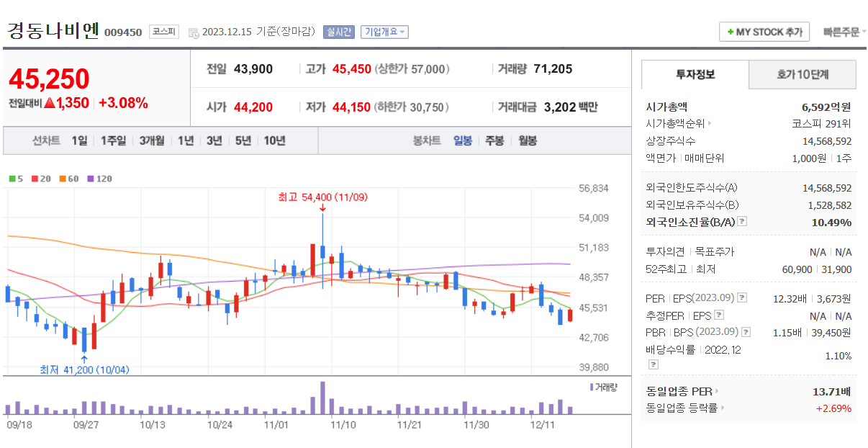Click the 거래량 71,205 value
This screenshot has height=448, width=868.
553,69
